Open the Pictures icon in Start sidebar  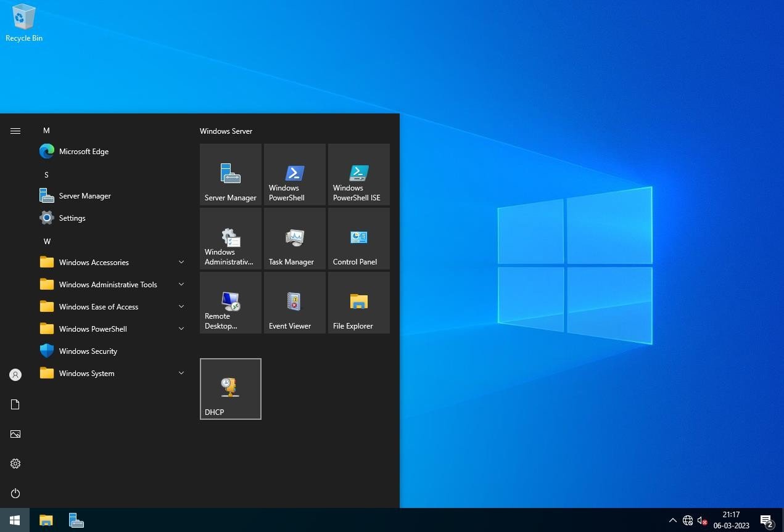tap(15, 434)
